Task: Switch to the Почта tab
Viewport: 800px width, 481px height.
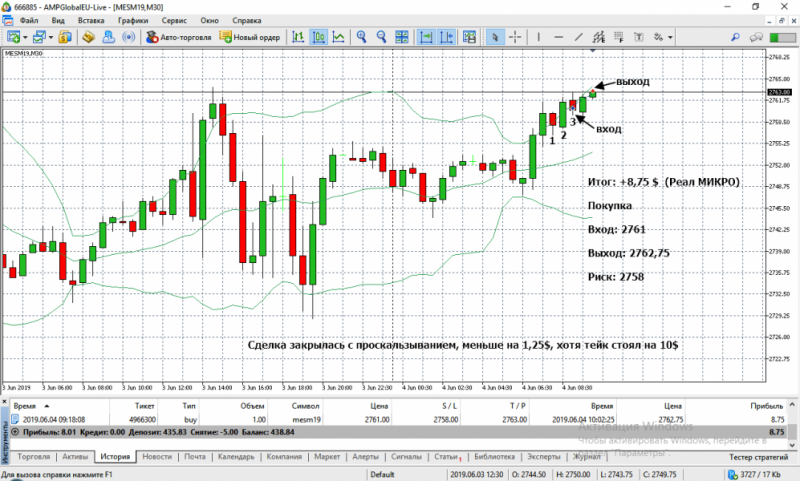Action: (x=194, y=457)
